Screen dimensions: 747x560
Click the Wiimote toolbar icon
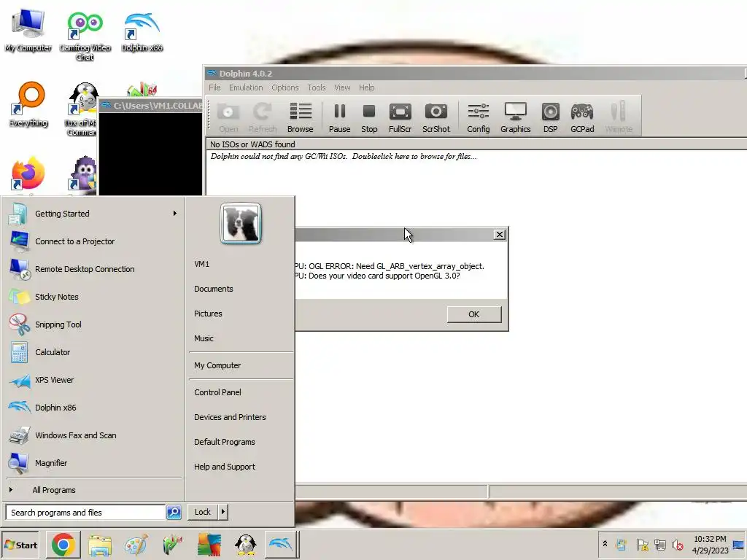pyautogui.click(x=619, y=117)
